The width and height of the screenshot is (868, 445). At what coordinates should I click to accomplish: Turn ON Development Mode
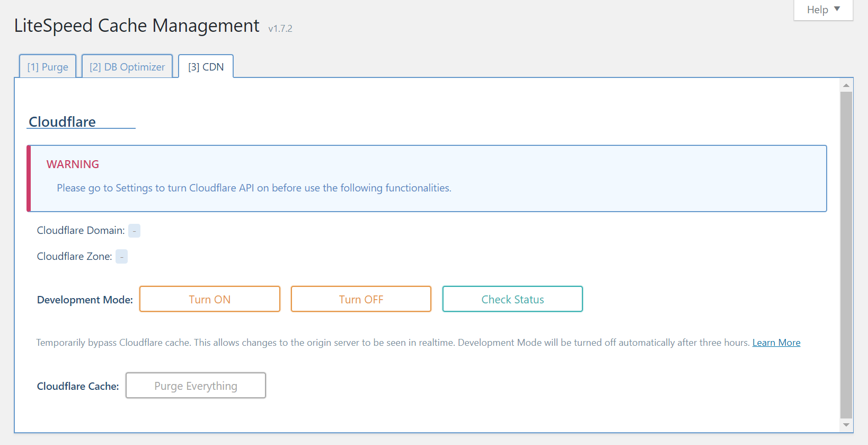210,299
